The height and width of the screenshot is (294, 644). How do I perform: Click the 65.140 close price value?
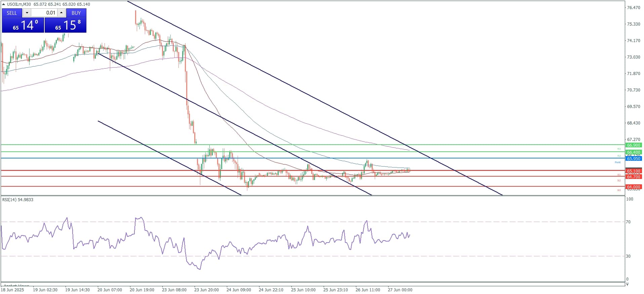(x=83, y=4)
